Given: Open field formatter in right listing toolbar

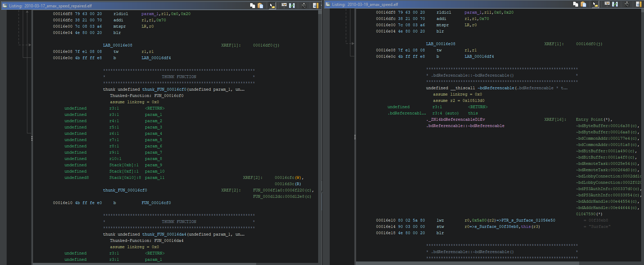Looking at the screenshot, I should 607,4.
